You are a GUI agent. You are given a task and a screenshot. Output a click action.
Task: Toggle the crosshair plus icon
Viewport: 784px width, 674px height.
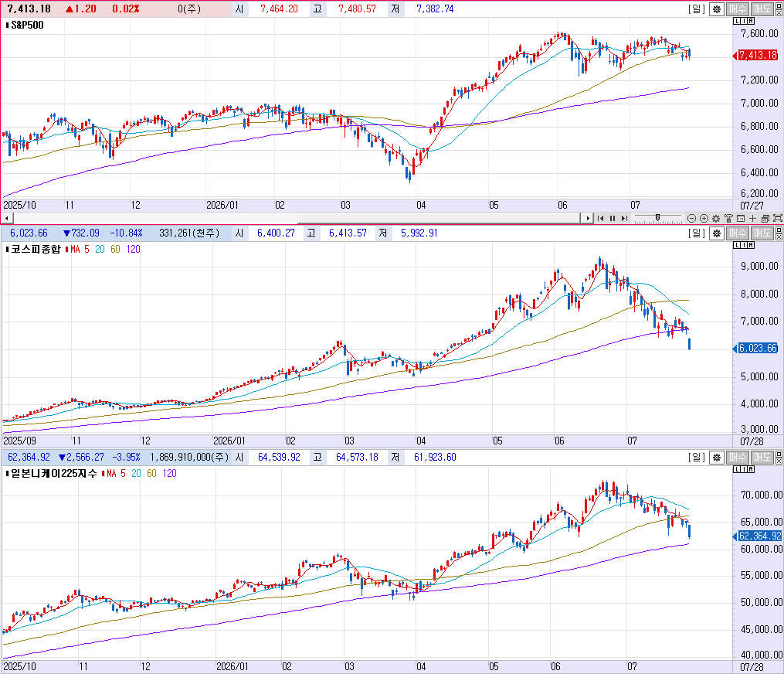click(x=753, y=218)
